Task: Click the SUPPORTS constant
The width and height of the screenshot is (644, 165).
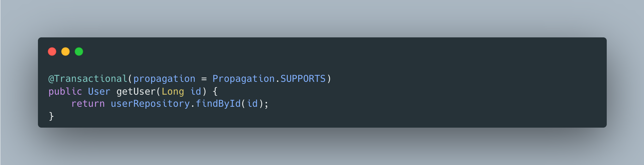Action: click(x=303, y=79)
